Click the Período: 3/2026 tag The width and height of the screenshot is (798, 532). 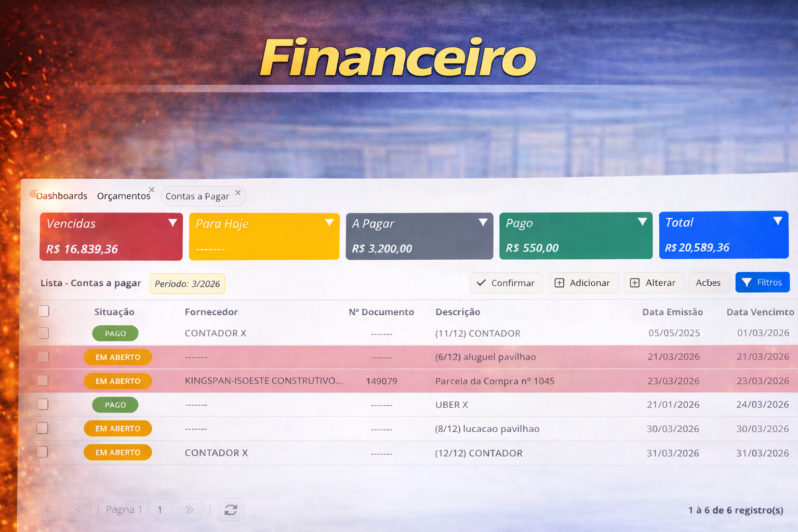point(187,284)
